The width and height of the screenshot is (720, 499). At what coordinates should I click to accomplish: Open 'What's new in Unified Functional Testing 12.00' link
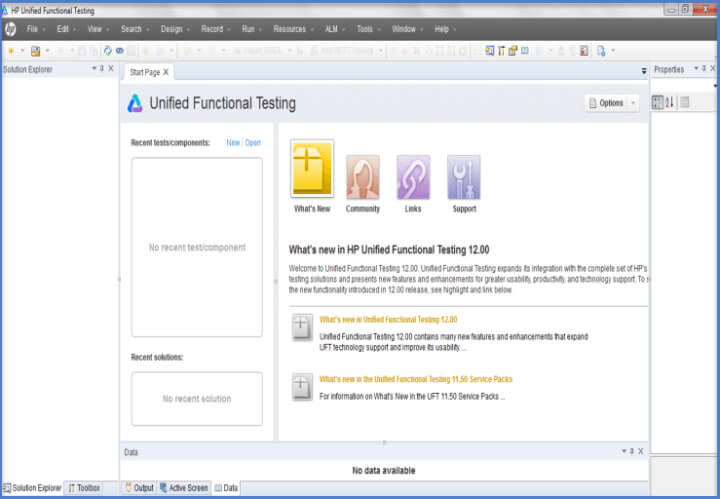coord(388,319)
